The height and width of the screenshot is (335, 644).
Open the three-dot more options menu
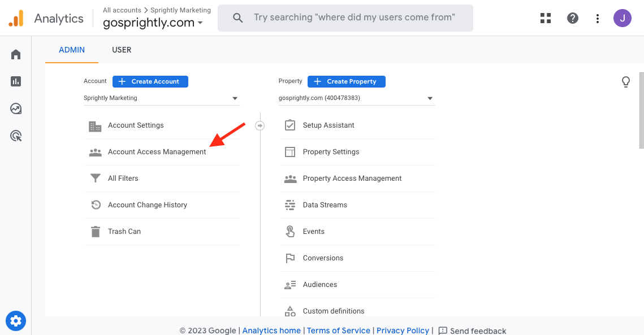click(x=597, y=18)
